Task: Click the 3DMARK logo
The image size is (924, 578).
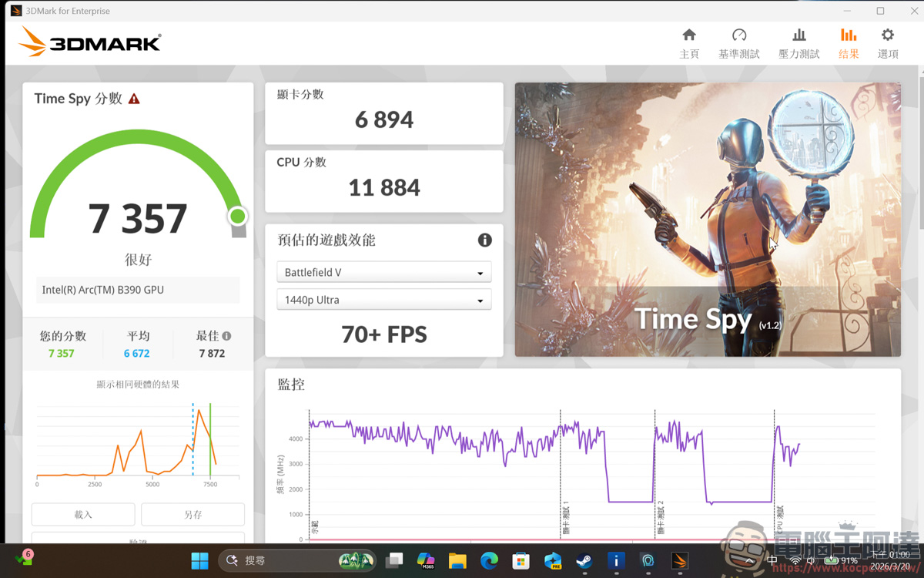Action: pos(87,42)
